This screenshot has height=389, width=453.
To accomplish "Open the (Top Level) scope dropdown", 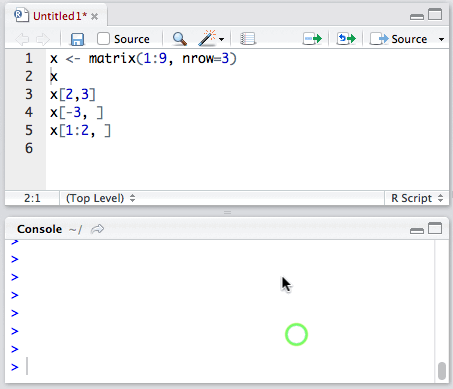I will pyautogui.click(x=100, y=198).
